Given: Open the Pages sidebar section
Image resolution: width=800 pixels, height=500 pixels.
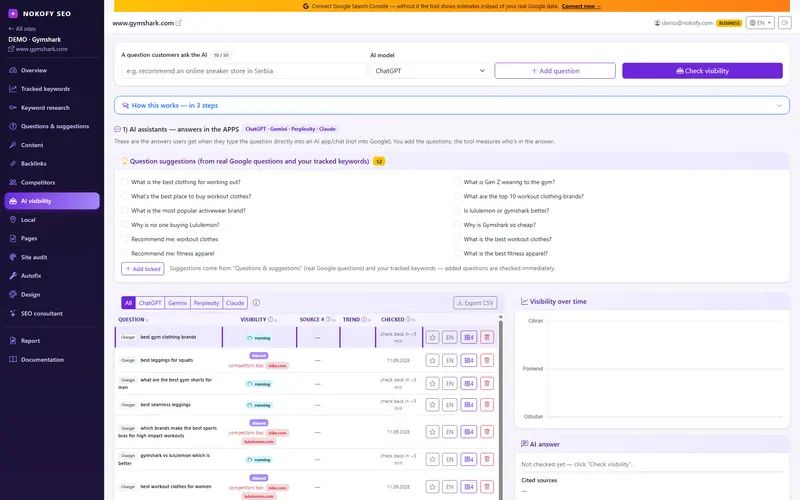Looking at the screenshot, I should click(x=52, y=238).
